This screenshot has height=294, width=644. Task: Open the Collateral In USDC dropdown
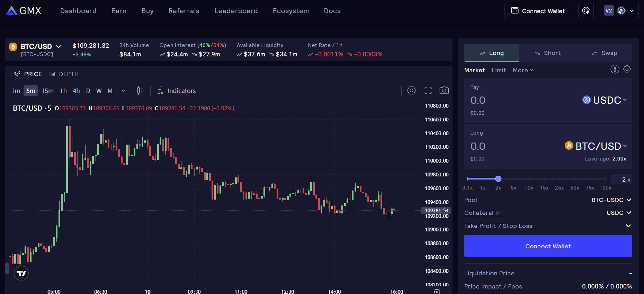tap(619, 213)
